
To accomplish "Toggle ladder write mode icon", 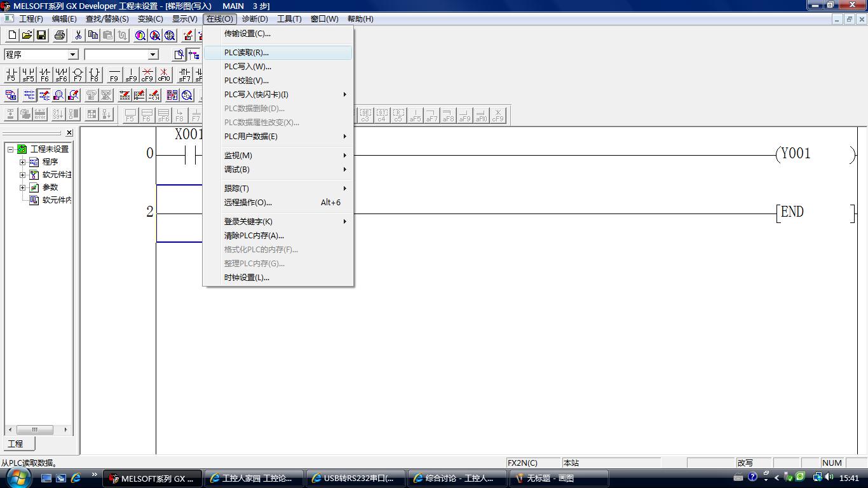I will click(44, 95).
